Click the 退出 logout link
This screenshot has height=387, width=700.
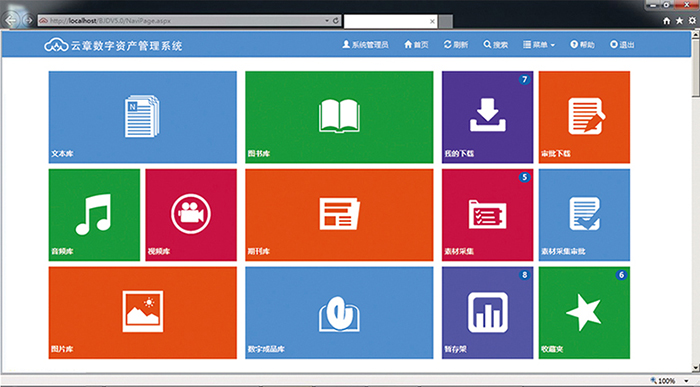(622, 45)
